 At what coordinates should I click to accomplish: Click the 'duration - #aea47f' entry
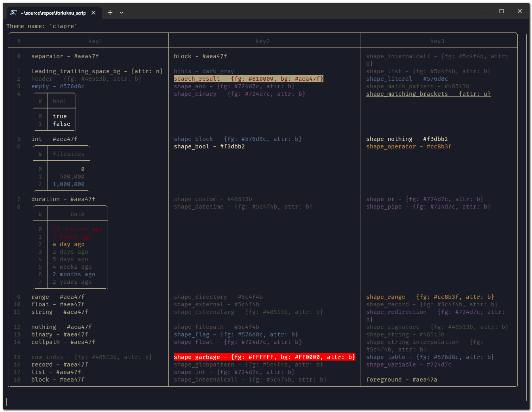click(x=63, y=199)
